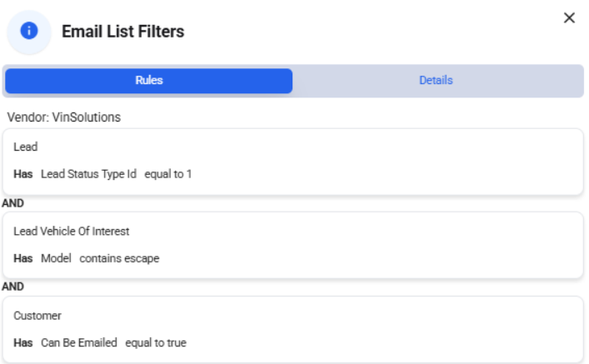Viewport: 589px width, 364px height.
Task: Select the Customer rule card title
Action: pos(37,316)
